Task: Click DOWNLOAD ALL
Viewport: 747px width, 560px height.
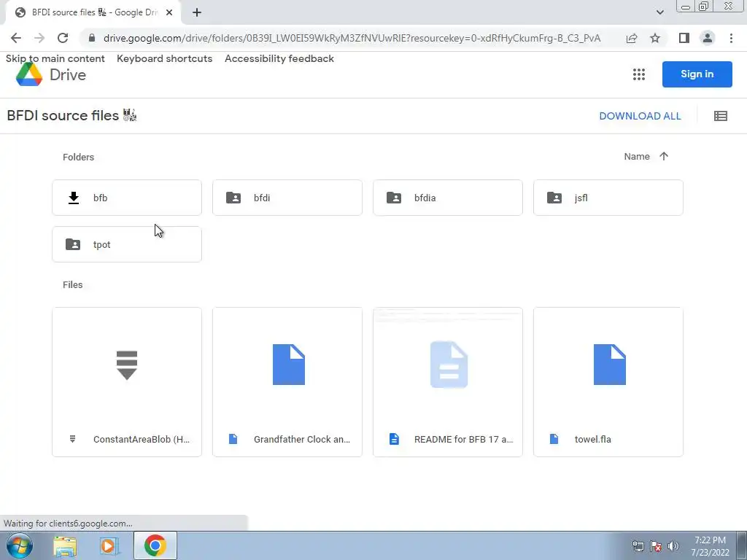Action: [x=640, y=116]
